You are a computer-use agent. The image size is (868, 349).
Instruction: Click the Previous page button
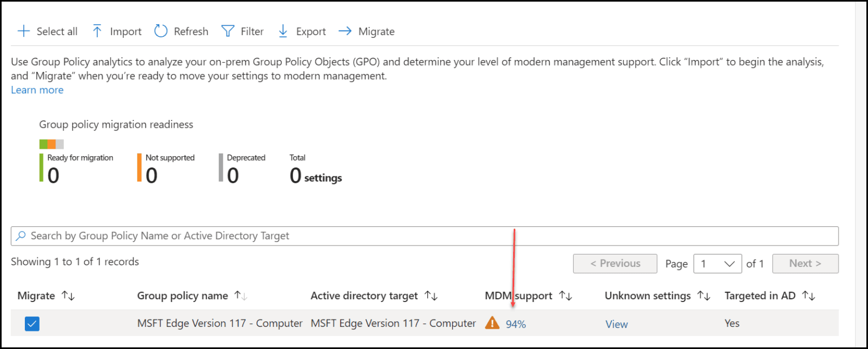click(x=615, y=264)
